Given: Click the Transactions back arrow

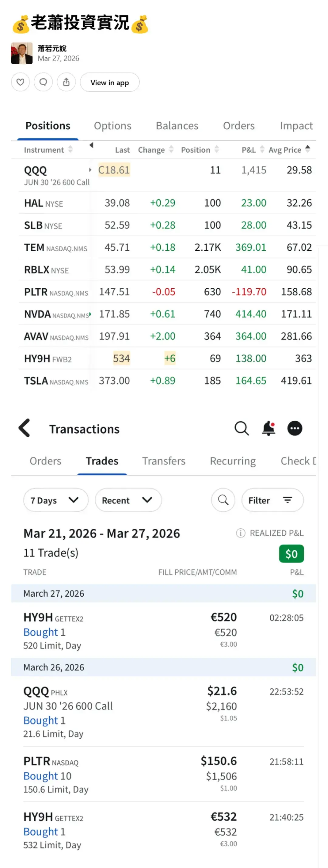Looking at the screenshot, I should tap(25, 428).
